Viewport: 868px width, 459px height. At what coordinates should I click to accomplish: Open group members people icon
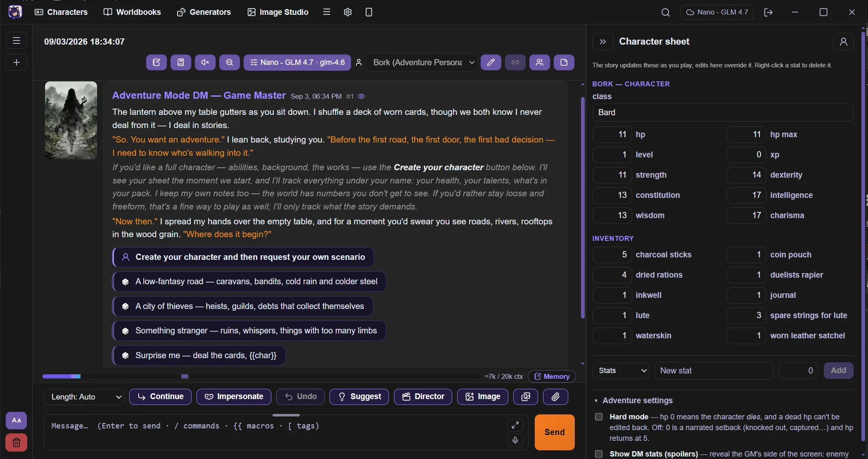540,62
